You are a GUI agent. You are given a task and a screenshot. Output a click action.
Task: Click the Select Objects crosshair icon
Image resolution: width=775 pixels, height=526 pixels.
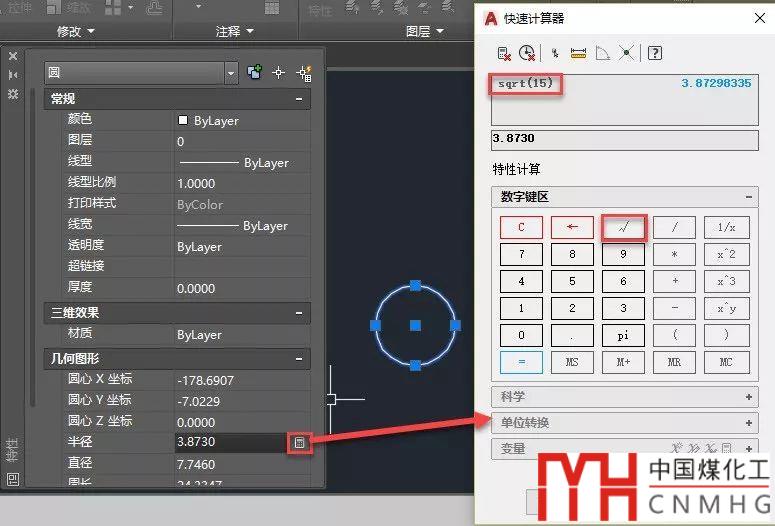279,73
